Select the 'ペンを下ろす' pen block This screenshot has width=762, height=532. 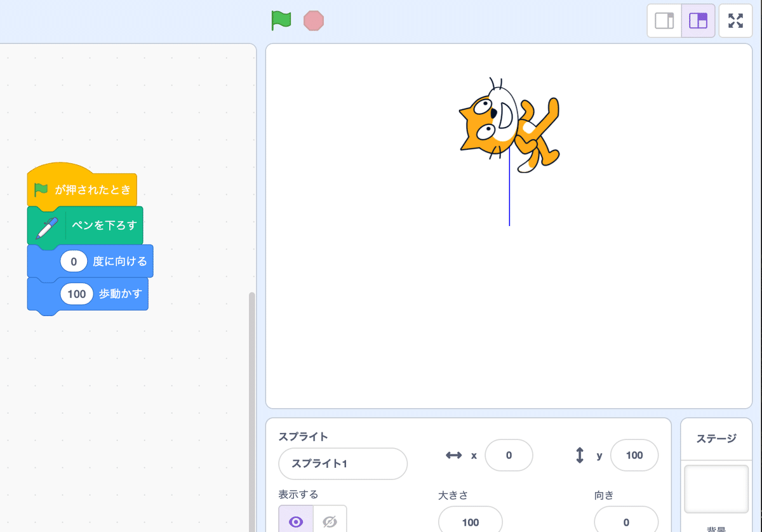(85, 225)
